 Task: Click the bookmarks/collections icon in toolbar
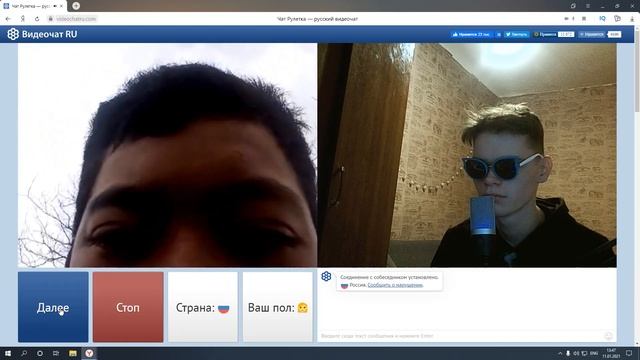[617, 19]
